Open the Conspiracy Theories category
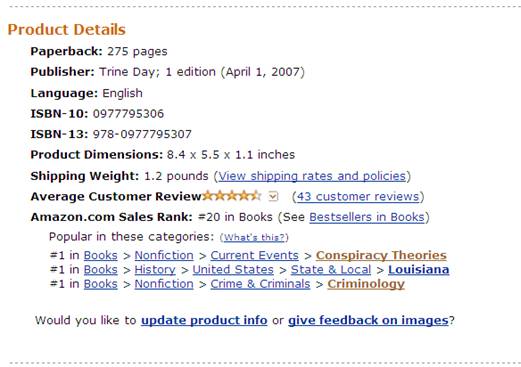Image resolution: width=521 pixels, height=367 pixels. 381,255
